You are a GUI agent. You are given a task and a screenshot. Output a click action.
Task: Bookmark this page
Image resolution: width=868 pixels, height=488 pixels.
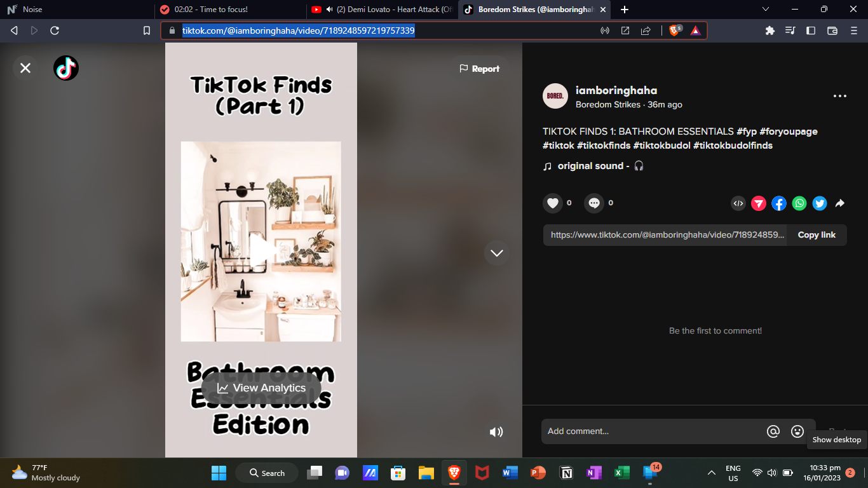pyautogui.click(x=147, y=30)
